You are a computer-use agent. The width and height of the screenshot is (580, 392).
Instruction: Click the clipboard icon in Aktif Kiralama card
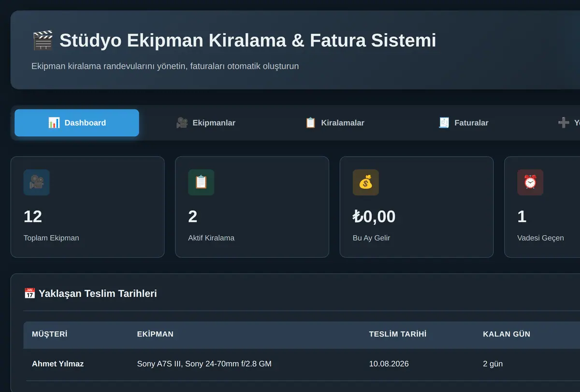201,182
